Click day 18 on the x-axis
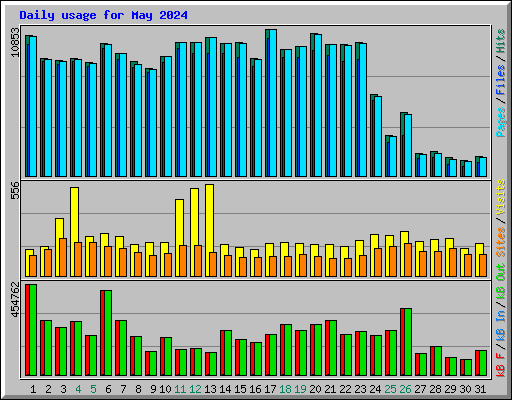512x400 pixels. click(285, 389)
